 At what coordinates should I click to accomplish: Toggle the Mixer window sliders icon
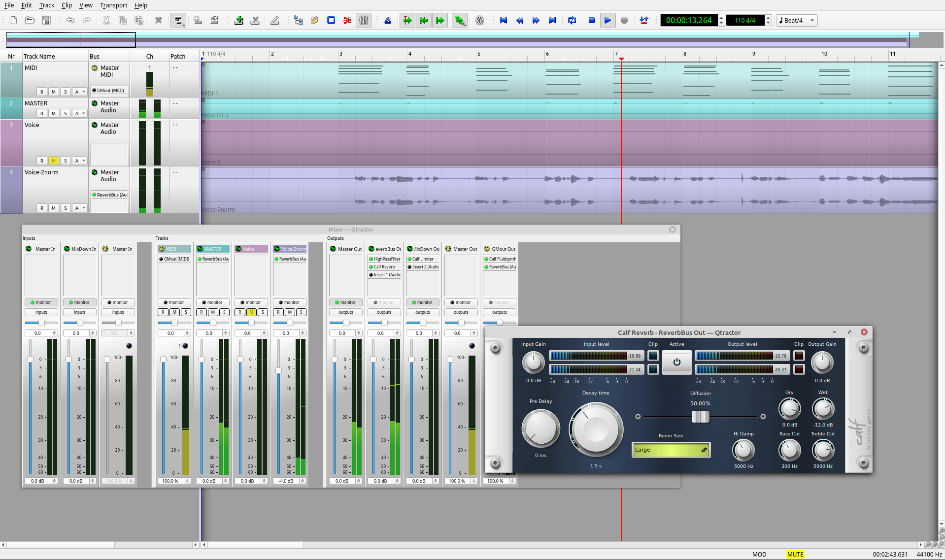tap(364, 20)
